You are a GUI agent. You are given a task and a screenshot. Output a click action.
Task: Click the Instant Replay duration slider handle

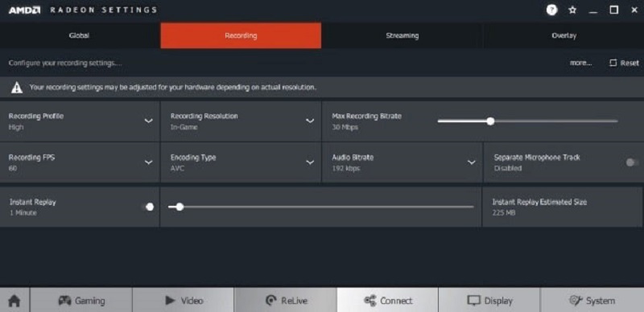180,207
